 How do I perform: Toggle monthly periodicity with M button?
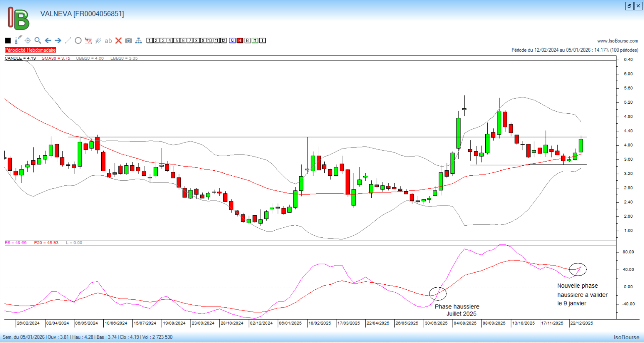(x=255, y=41)
